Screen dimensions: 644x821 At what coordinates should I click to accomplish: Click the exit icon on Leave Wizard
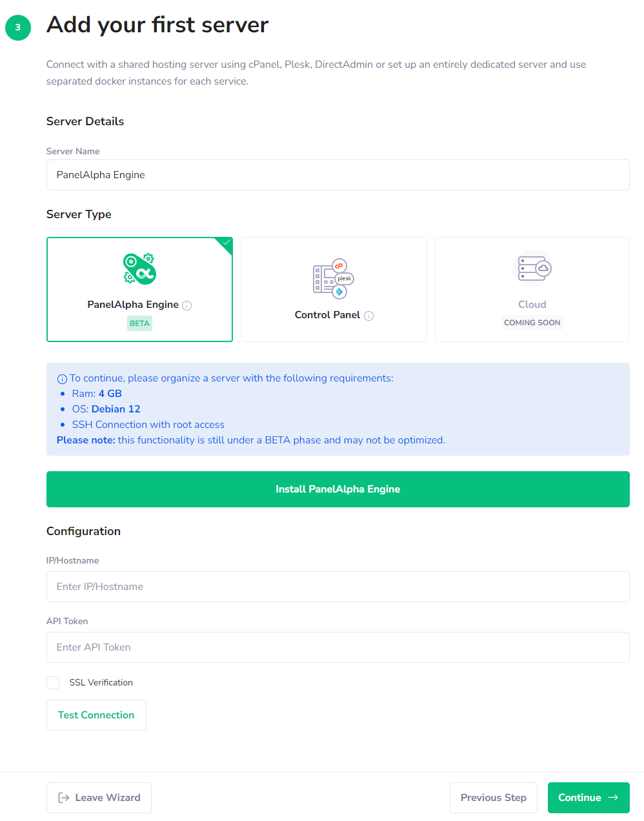pyautogui.click(x=64, y=798)
